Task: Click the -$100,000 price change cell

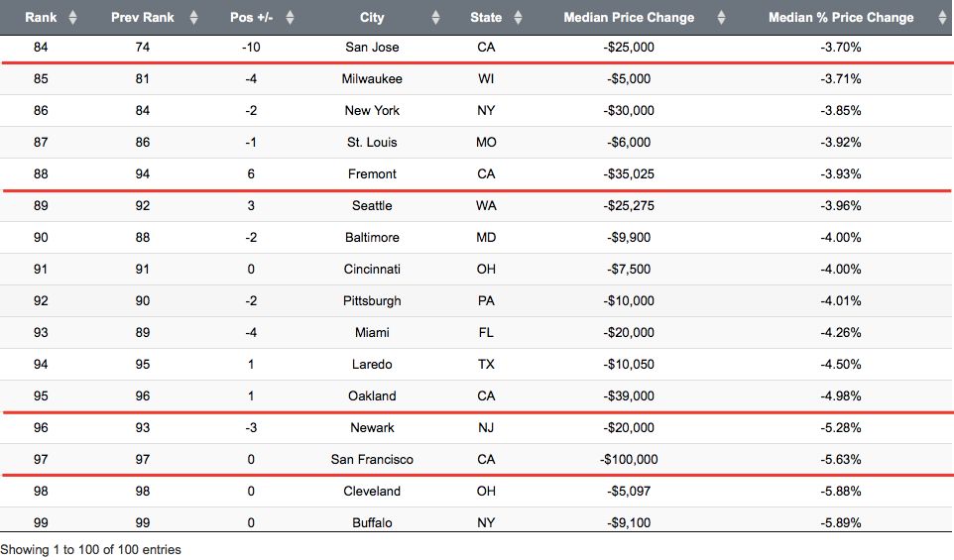Action: 629,460
